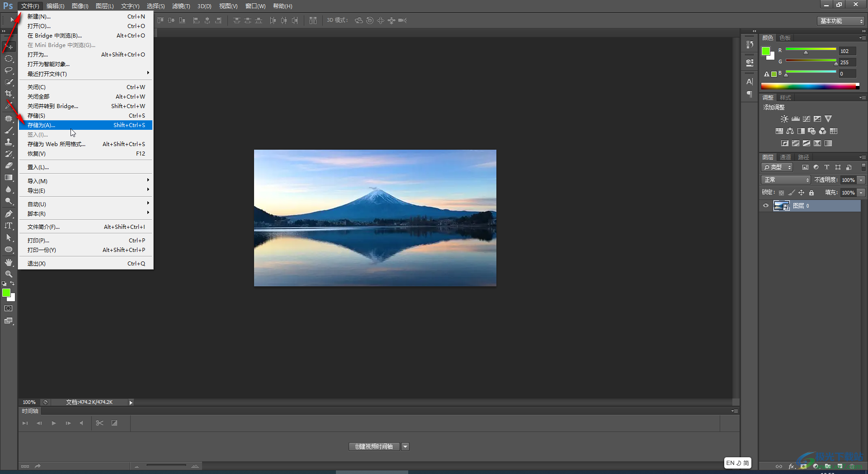Click the zoom level field 100%
Viewport: 868px width, 474px height.
(x=29, y=402)
